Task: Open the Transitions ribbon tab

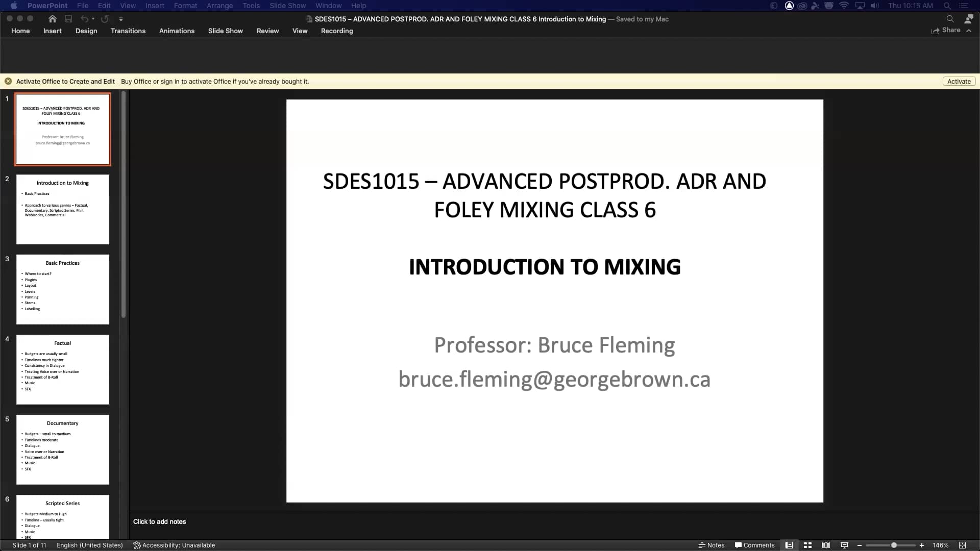Action: pos(128,31)
